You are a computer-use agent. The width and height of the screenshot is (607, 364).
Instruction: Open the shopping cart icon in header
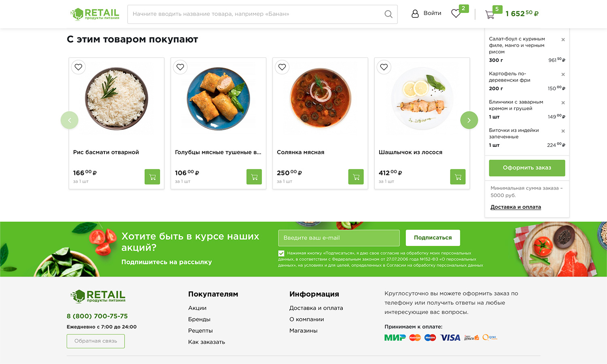click(x=490, y=15)
